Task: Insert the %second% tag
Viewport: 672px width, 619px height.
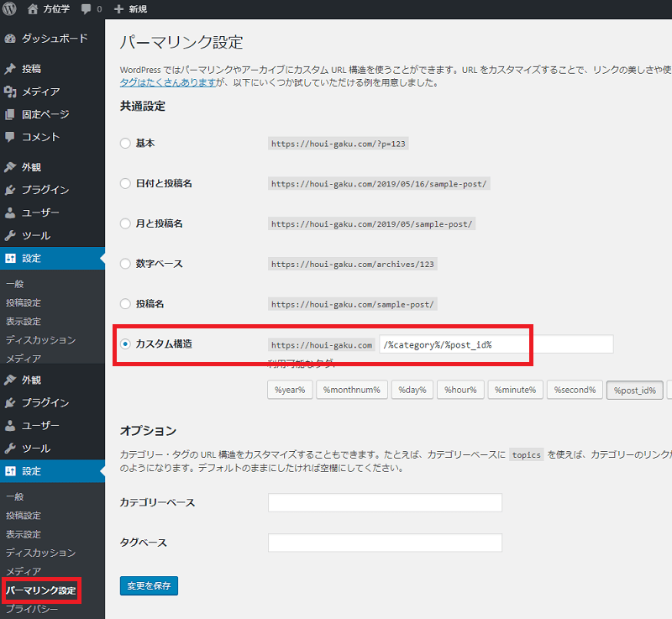Action: (575, 390)
